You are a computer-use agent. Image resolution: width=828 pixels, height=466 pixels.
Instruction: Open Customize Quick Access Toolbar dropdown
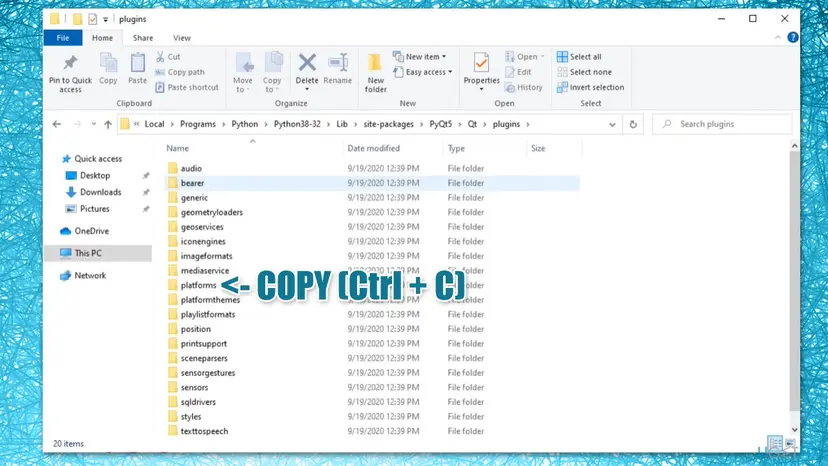click(x=106, y=20)
